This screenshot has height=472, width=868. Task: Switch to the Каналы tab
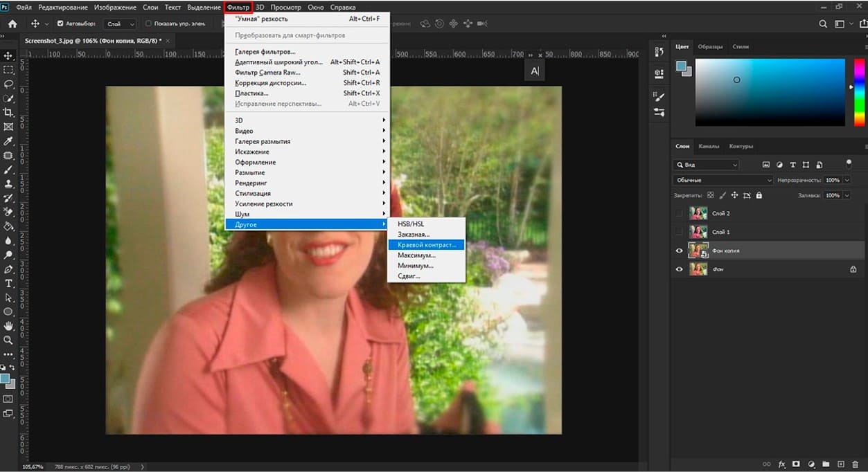point(708,146)
